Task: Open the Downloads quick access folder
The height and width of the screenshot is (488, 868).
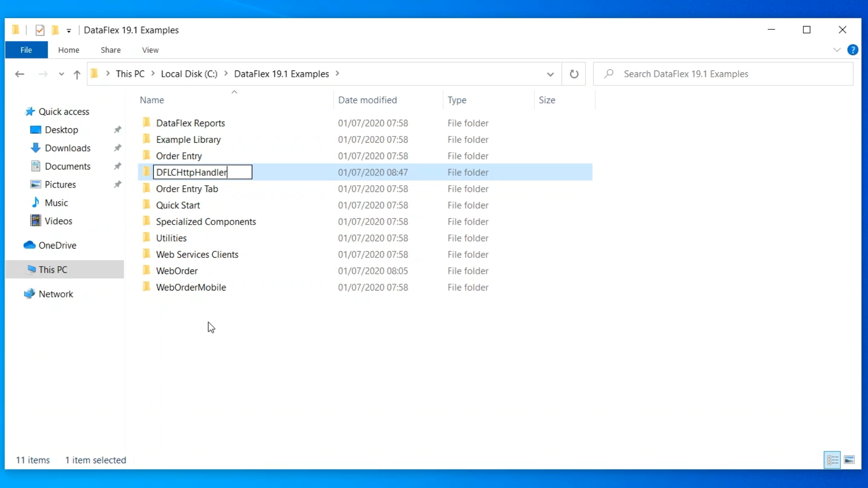Action: point(67,148)
